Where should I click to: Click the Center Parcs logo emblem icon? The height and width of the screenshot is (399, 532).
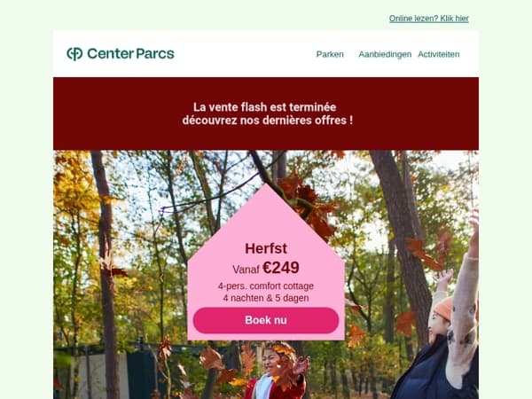(74, 53)
